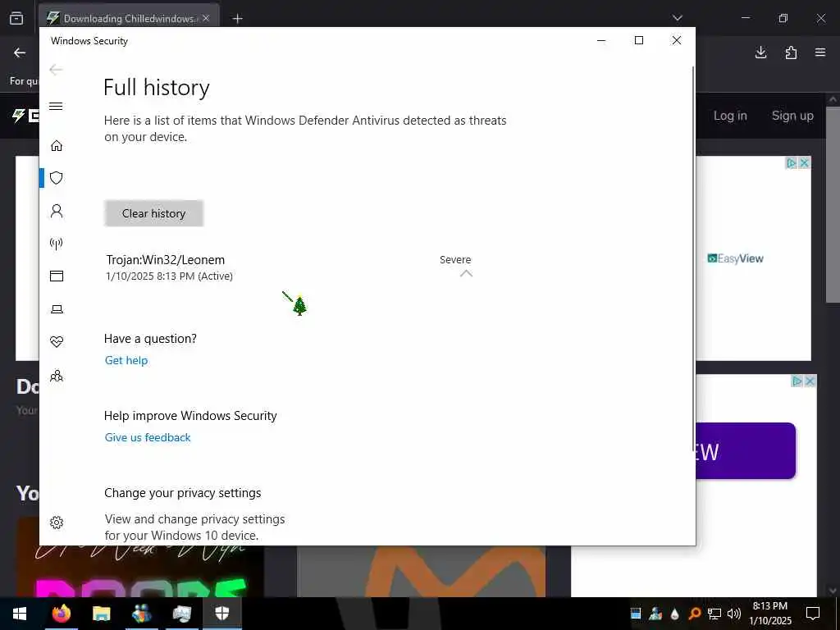Close the top advertisement via X
840x630 pixels.
804,163
